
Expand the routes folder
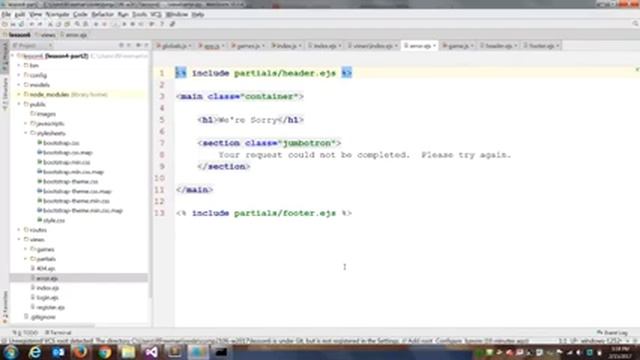19,230
